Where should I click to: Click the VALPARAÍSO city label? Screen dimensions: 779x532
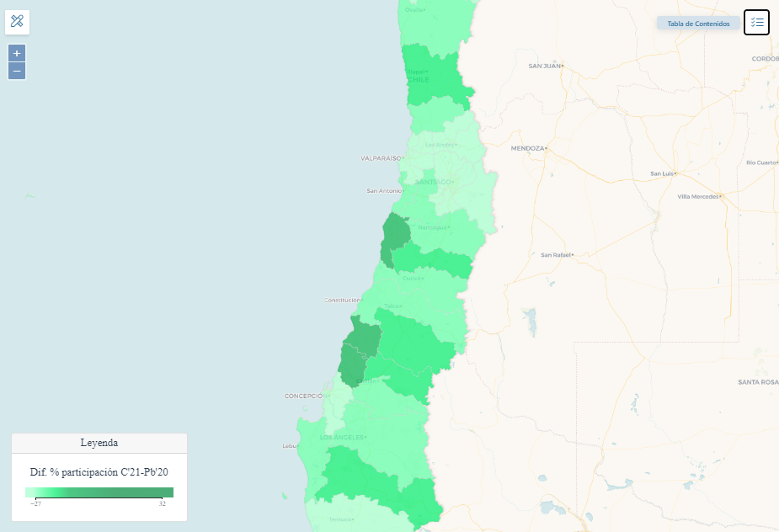click(381, 158)
